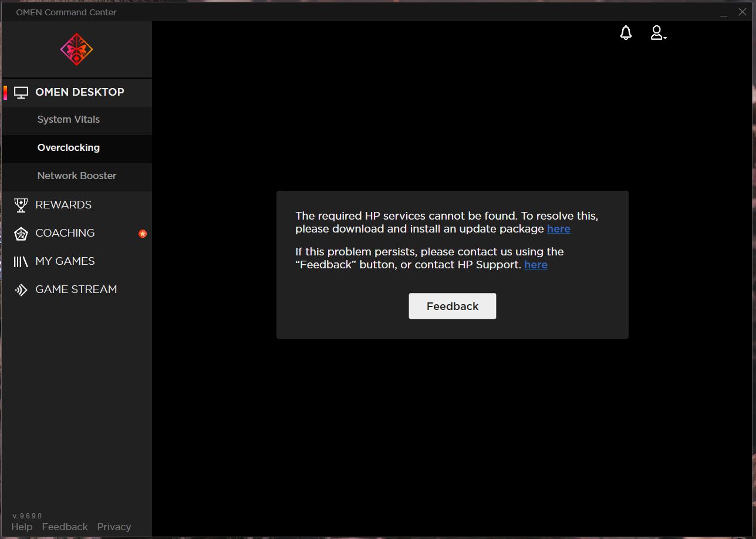Viewport: 756px width, 539px height.
Task: Click the Coaching pentagon icon
Action: tap(21, 234)
